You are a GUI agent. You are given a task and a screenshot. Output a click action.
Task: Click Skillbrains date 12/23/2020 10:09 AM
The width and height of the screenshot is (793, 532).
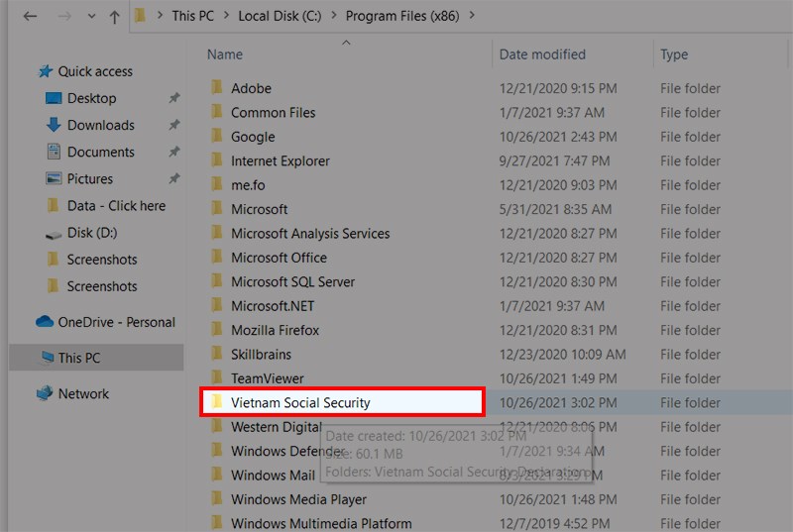coord(562,354)
